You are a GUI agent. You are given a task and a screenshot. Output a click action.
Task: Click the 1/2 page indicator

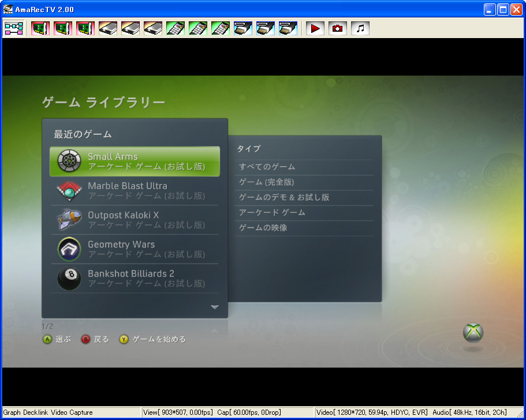click(x=47, y=326)
